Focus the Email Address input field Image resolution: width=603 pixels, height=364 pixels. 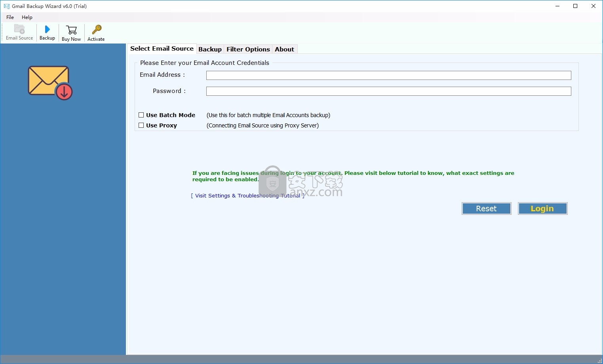pyautogui.click(x=388, y=75)
